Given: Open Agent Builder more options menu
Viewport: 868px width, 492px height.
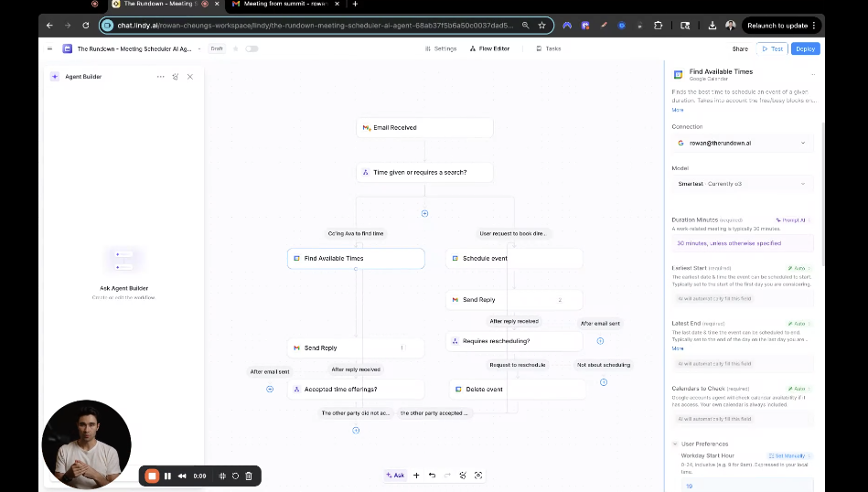Looking at the screenshot, I should pyautogui.click(x=161, y=77).
